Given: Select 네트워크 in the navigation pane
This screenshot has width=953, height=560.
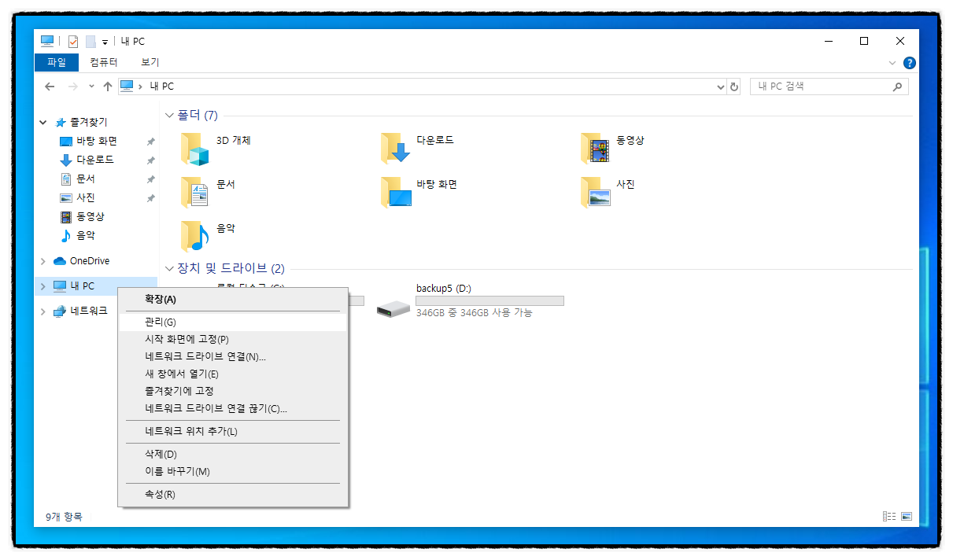Looking at the screenshot, I should [x=88, y=311].
